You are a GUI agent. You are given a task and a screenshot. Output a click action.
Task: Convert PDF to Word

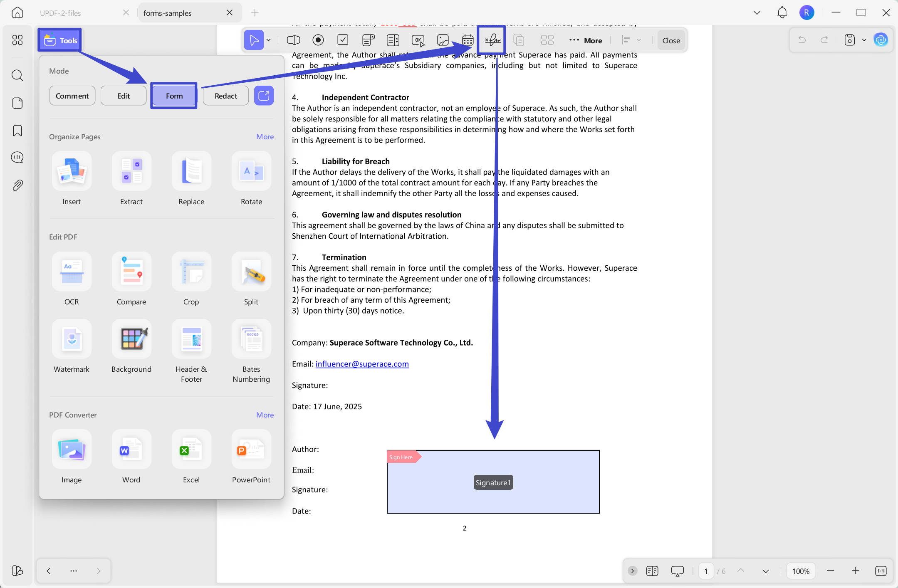coord(131,457)
